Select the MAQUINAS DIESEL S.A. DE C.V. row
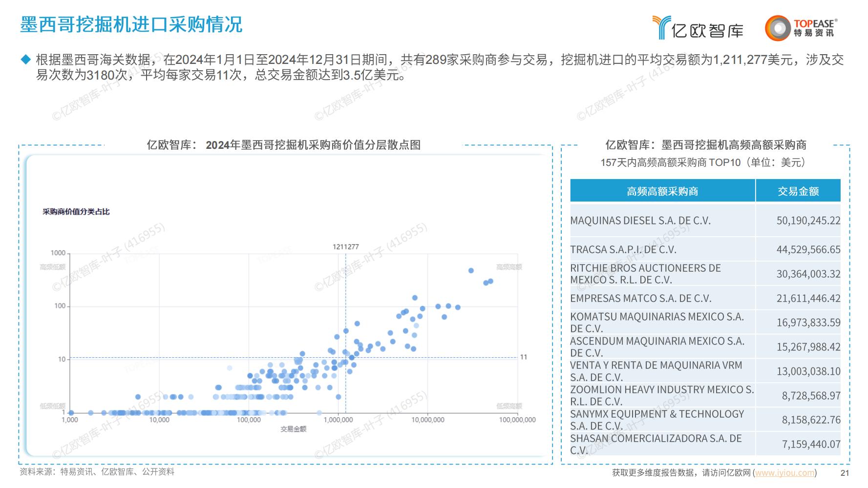Screen dimensions: 868x488 click(705, 221)
